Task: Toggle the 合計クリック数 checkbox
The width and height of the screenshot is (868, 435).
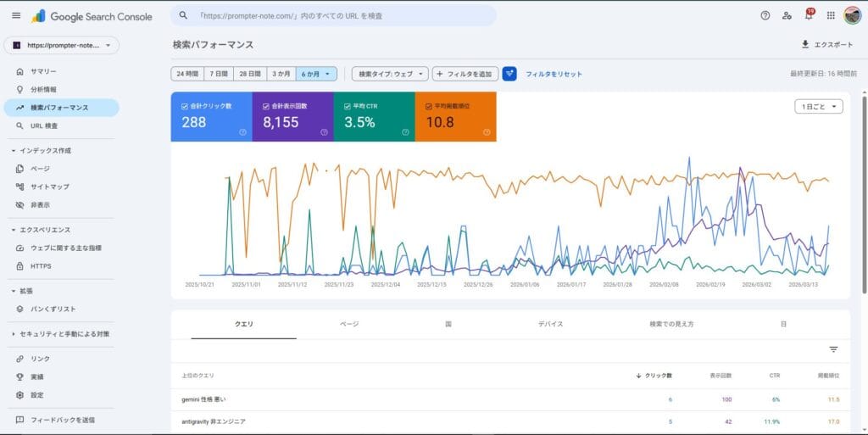Action: [x=185, y=106]
